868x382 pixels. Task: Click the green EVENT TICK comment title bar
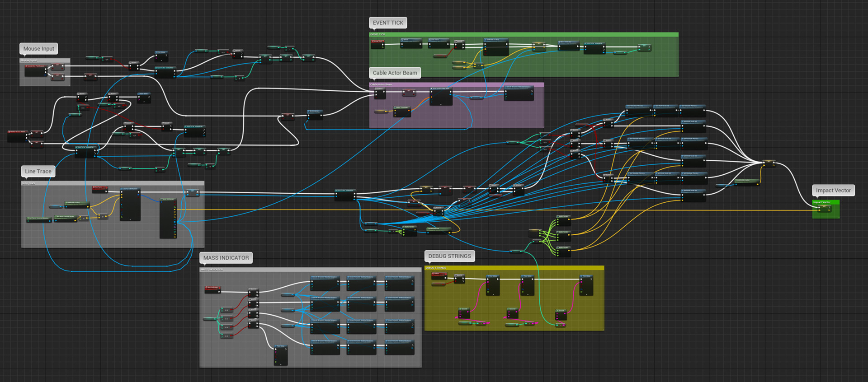[x=524, y=34]
